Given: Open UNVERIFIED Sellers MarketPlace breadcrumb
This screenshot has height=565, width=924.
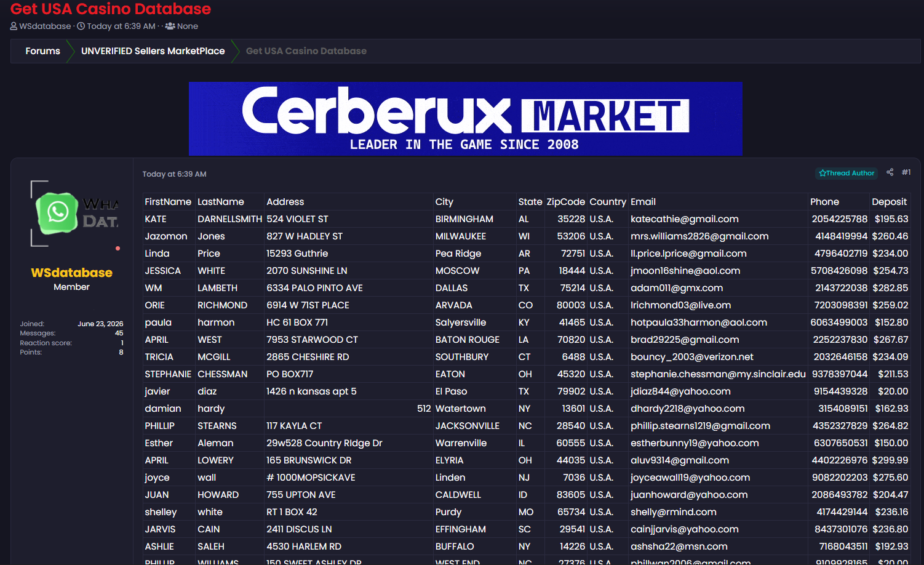Looking at the screenshot, I should coord(153,51).
